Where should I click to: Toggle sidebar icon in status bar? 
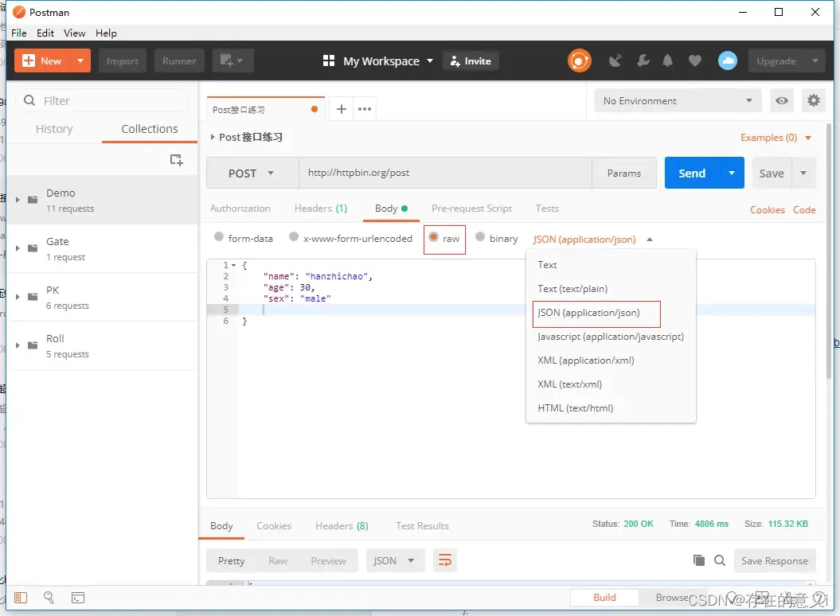pyautogui.click(x=21, y=597)
